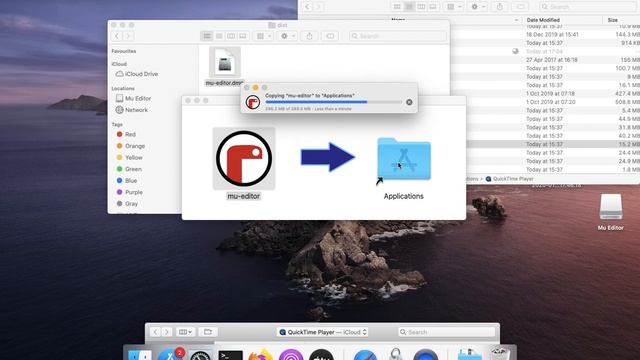This screenshot has width=640, height=360.
Task: Open action gear menu in rear Finder window
Action: [x=478, y=7]
